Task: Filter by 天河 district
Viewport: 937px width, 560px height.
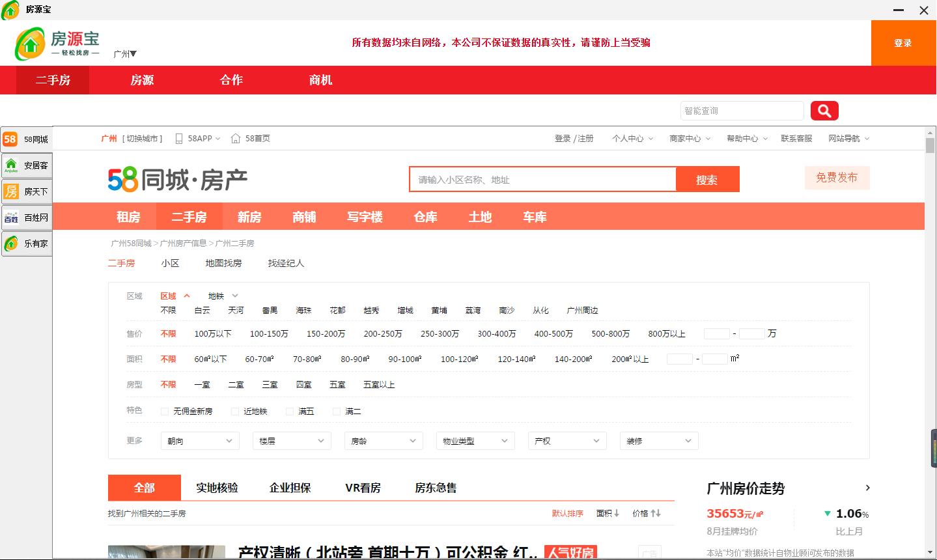Action: tap(236, 311)
